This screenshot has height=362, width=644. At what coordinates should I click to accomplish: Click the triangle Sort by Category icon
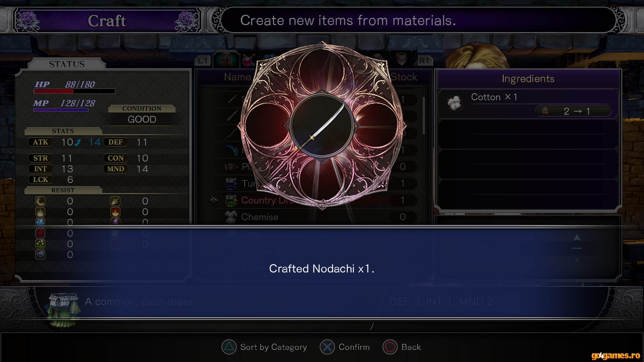coord(229,347)
